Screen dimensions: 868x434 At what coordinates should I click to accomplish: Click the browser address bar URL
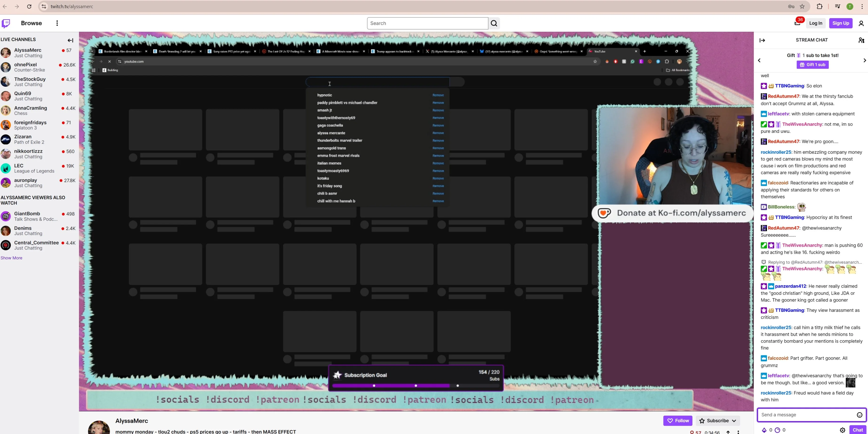pyautogui.click(x=72, y=6)
